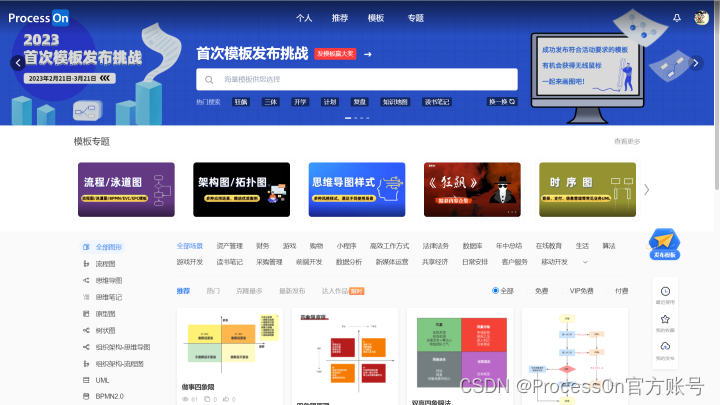Viewport: 720px width, 405px height.
Task: Open 《狂飙》 topic card
Action: click(x=472, y=189)
